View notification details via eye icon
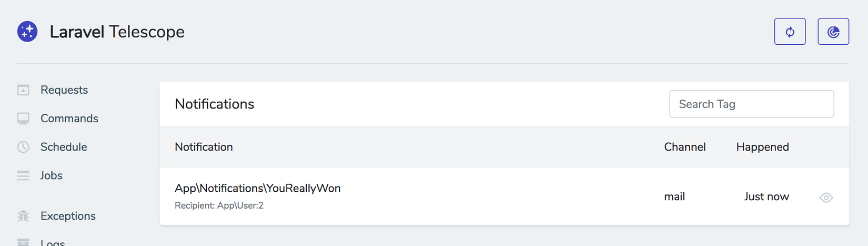 pos(826,198)
